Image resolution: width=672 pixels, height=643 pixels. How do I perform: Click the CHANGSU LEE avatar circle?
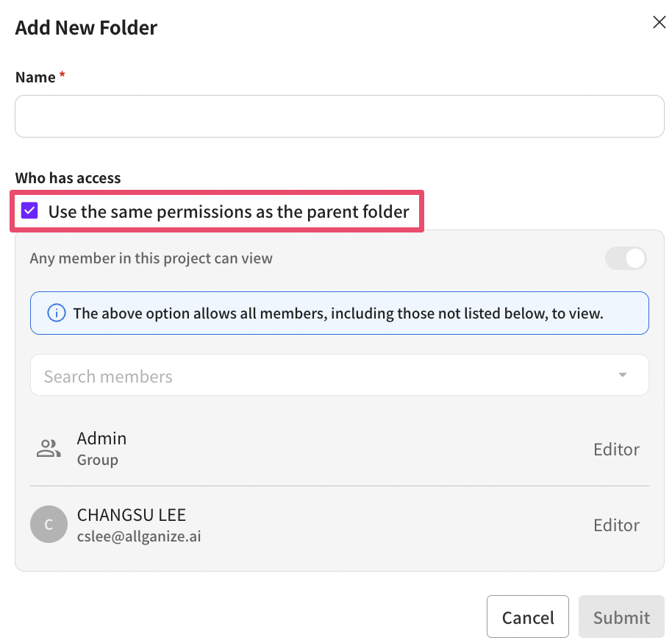(x=49, y=525)
